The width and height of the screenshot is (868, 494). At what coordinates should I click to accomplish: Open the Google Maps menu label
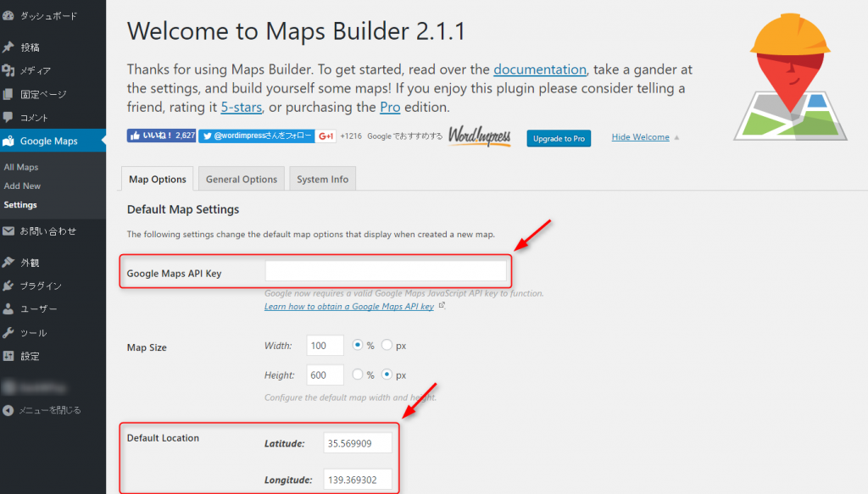tap(48, 141)
